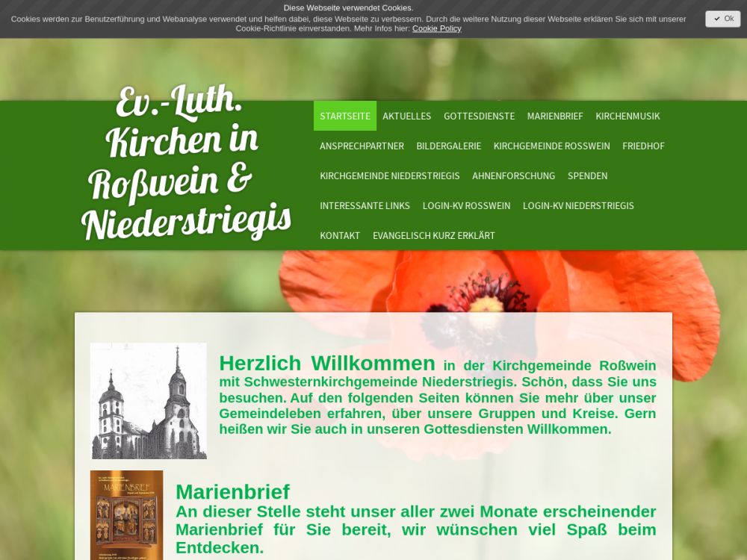The image size is (747, 560).
Task: Select Gottesdienste in the navigation
Action: click(x=479, y=116)
